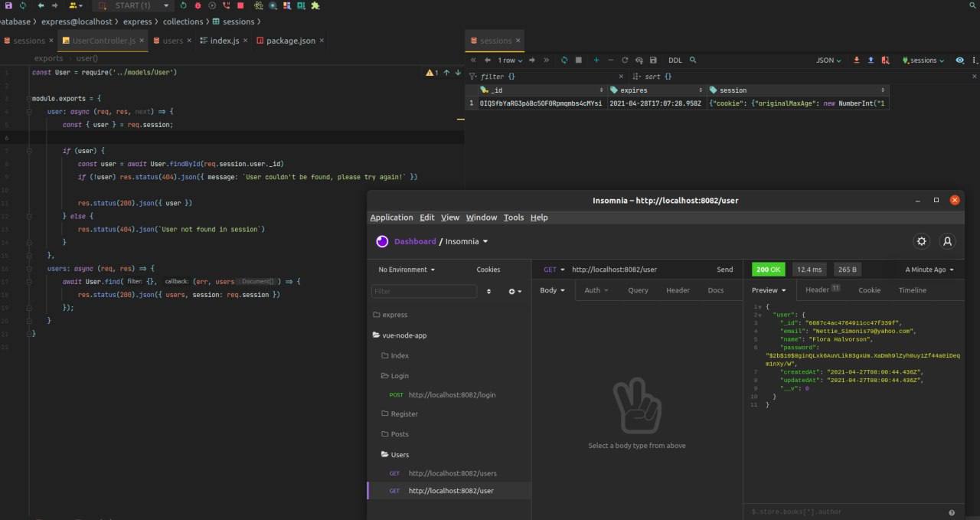980x520 pixels.
Task: Open the GET method dropdown
Action: [554, 270]
